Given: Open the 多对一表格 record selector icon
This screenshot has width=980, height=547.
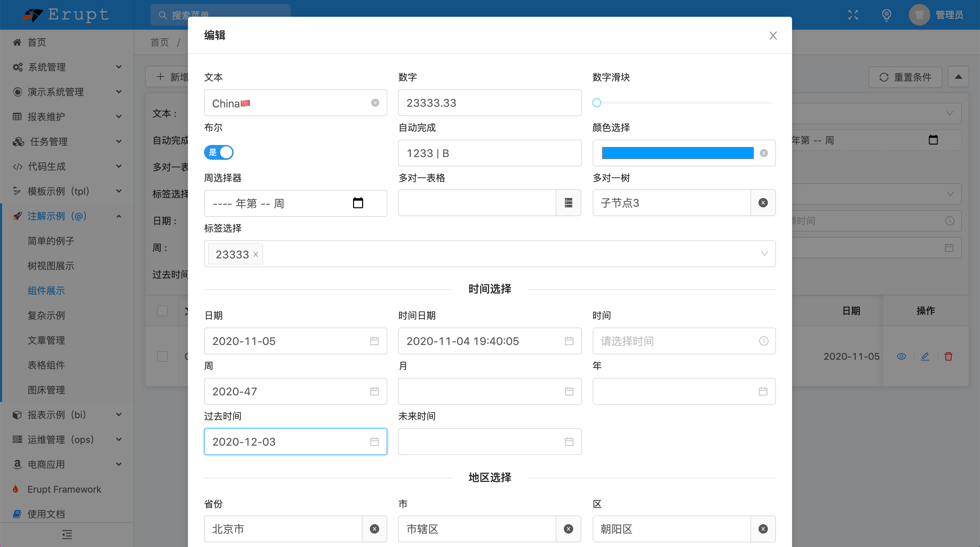Looking at the screenshot, I should (x=569, y=203).
